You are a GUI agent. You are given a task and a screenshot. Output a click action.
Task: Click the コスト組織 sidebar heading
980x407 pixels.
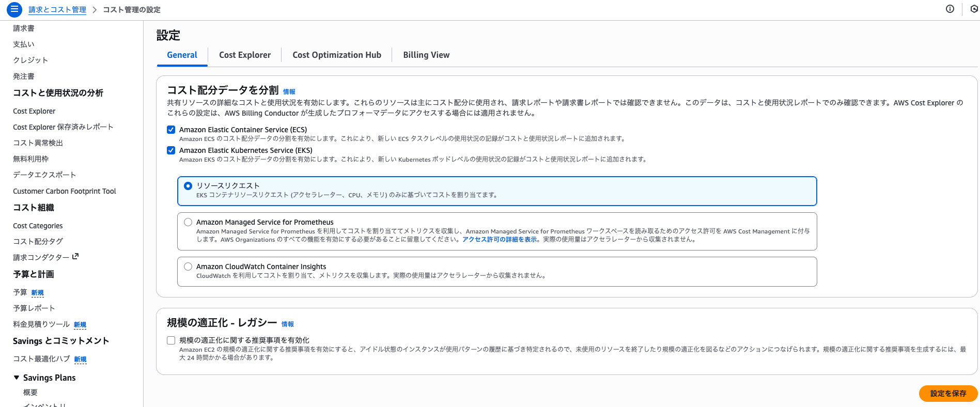[x=34, y=208]
